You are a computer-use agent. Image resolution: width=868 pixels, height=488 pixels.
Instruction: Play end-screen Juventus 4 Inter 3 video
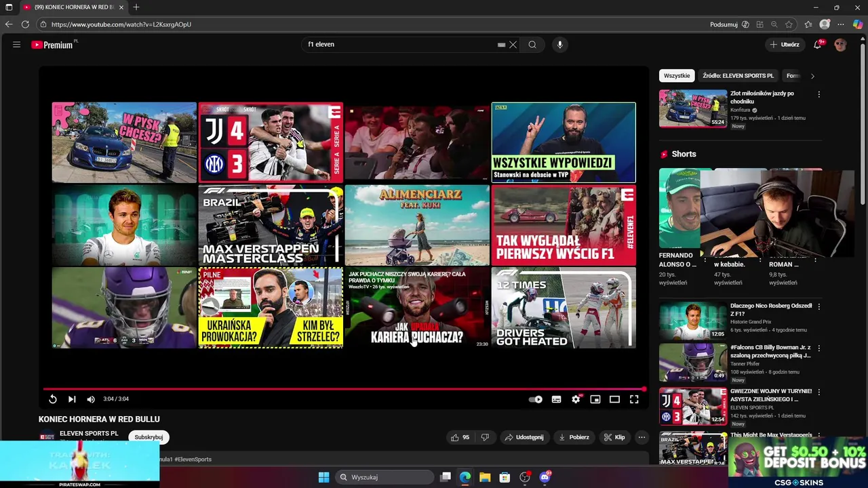(x=271, y=142)
